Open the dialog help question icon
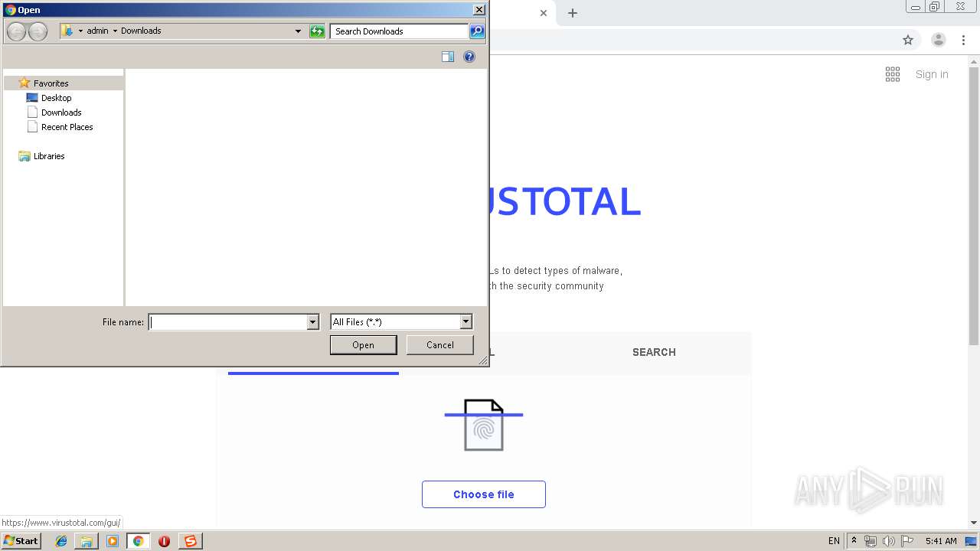The width and height of the screenshot is (980, 551). 469,57
